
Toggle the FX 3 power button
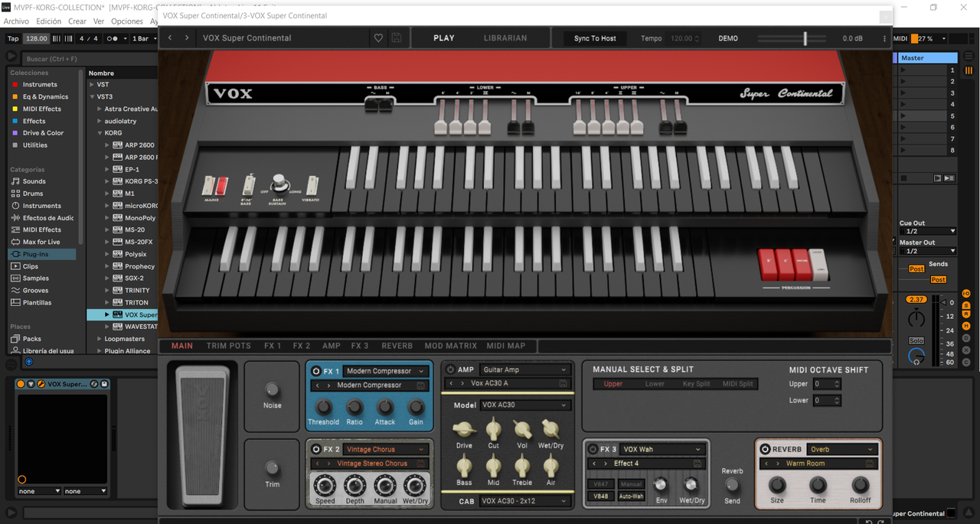[593, 450]
